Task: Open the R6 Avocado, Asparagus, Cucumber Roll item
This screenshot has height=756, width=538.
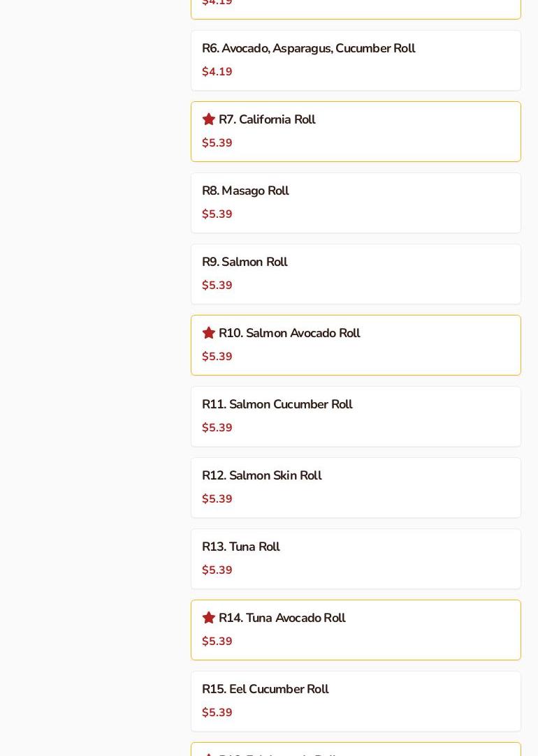Action: [x=308, y=49]
